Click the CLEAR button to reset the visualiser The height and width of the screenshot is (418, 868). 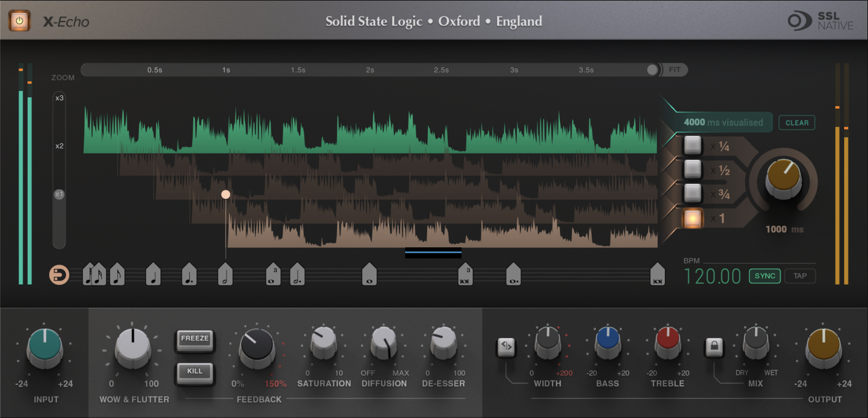796,122
